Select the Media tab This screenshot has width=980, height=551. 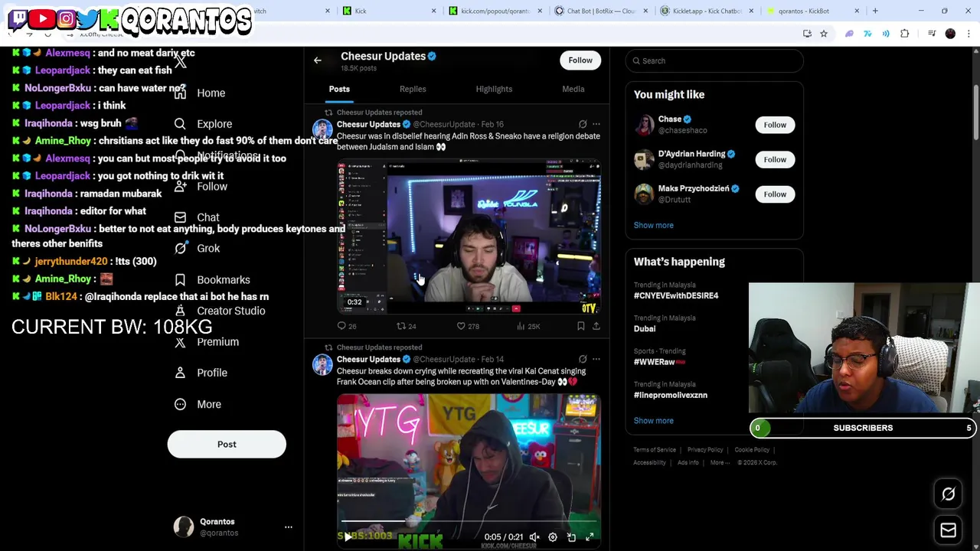(573, 89)
